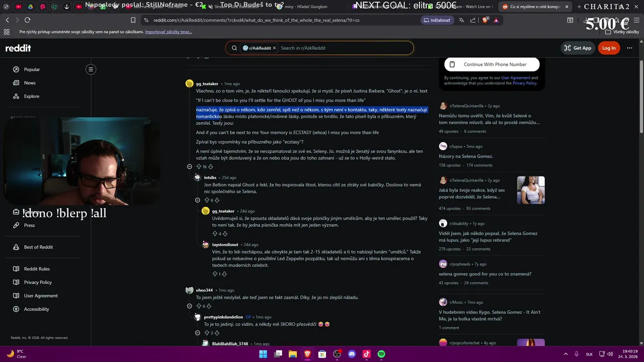
Task: Open the Popular feed in the sidebar
Action: [32, 69]
